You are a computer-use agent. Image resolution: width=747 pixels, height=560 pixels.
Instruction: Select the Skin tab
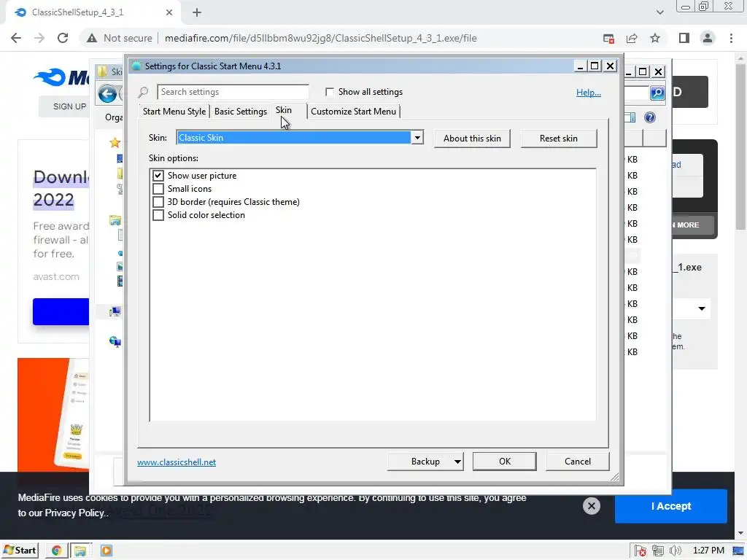click(284, 110)
